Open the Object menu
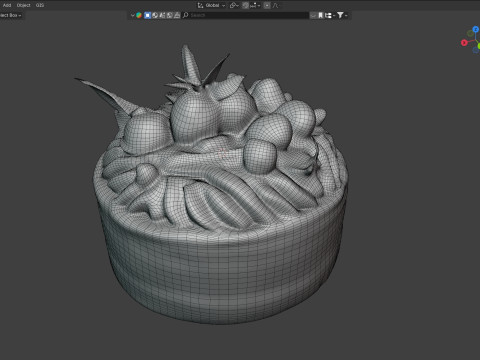The width and height of the screenshot is (480, 360). (23, 5)
